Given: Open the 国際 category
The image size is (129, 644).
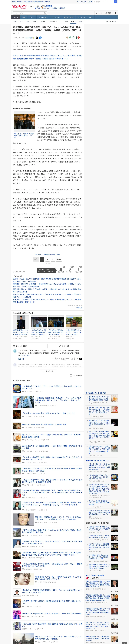Looking at the screenshot, I should pos(28,22).
